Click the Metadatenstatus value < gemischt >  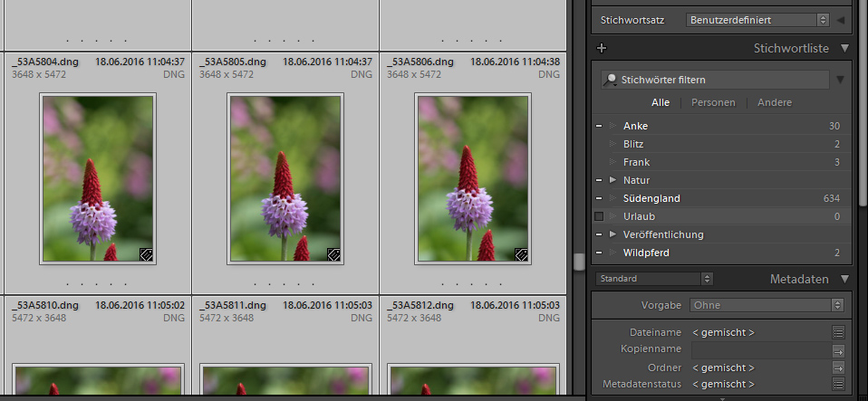pyautogui.click(x=724, y=384)
